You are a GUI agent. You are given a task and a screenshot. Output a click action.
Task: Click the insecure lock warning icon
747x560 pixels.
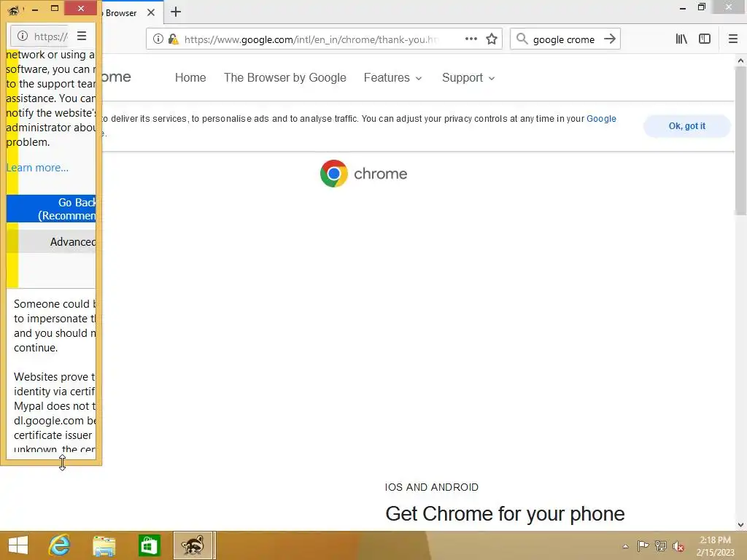click(174, 39)
